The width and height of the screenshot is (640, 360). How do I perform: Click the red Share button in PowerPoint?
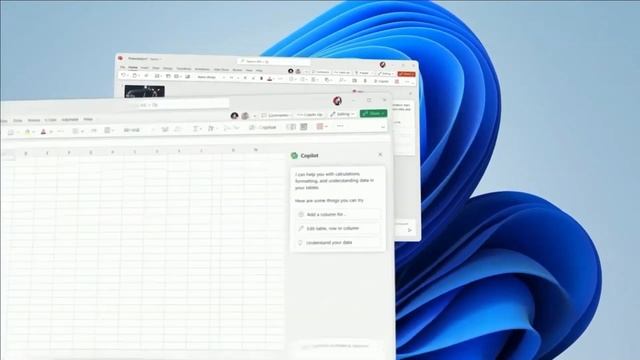tap(407, 74)
